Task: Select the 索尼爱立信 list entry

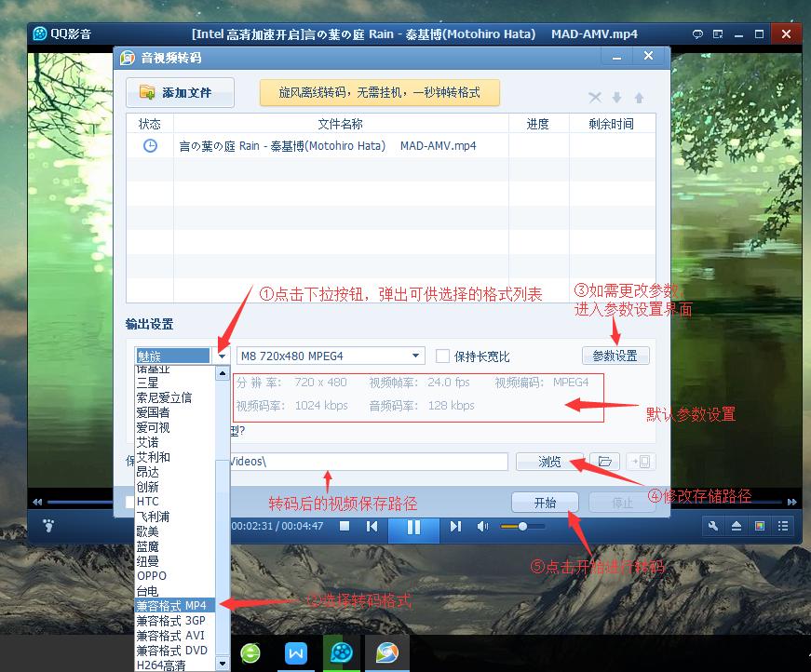Action: tap(164, 397)
